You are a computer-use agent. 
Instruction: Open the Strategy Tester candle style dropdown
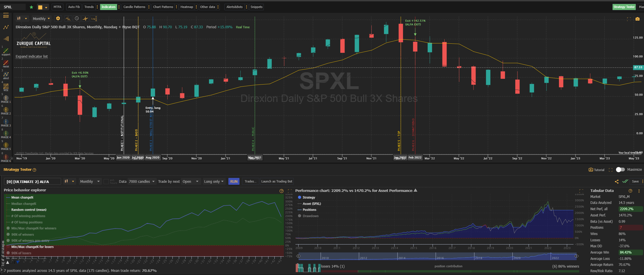69,182
